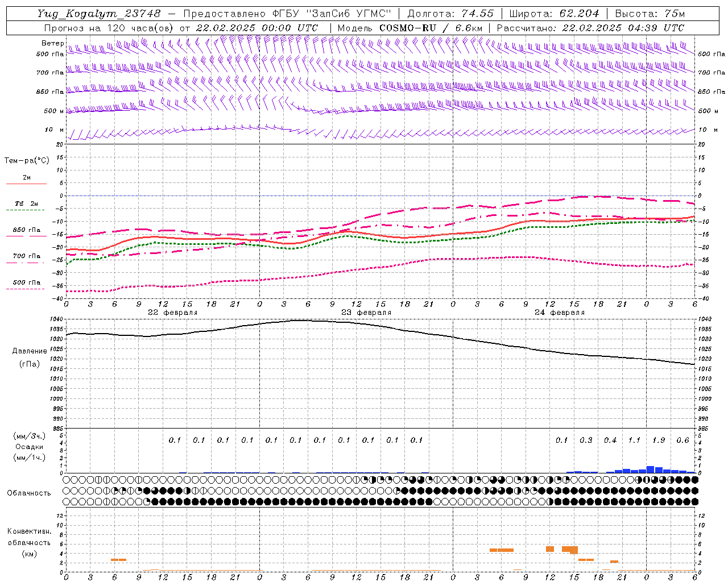Screen dimensions: 728x582
Task: Click the Рассчитано: 22.02.2025 04:39 UTC text
Action: pos(590,28)
